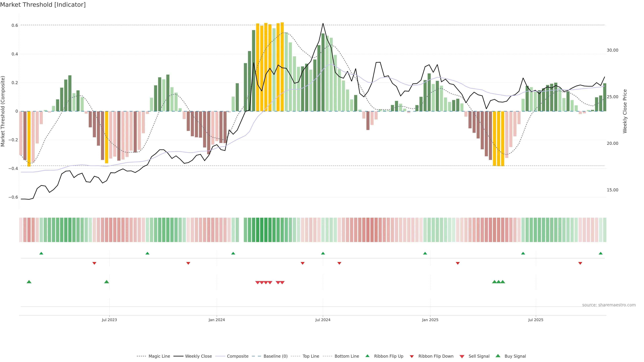Click the Market Threshold [Indicator] chart title
Image resolution: width=644 pixels, height=362 pixels.
click(x=43, y=5)
